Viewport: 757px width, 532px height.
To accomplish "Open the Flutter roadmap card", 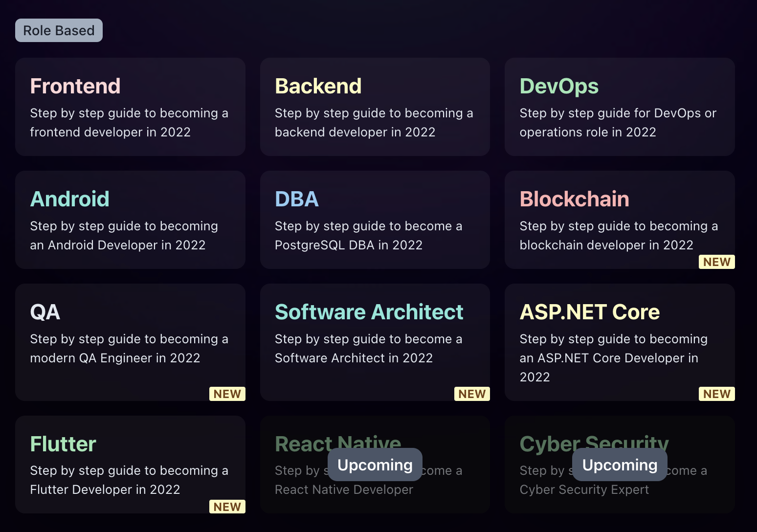I will click(x=130, y=465).
